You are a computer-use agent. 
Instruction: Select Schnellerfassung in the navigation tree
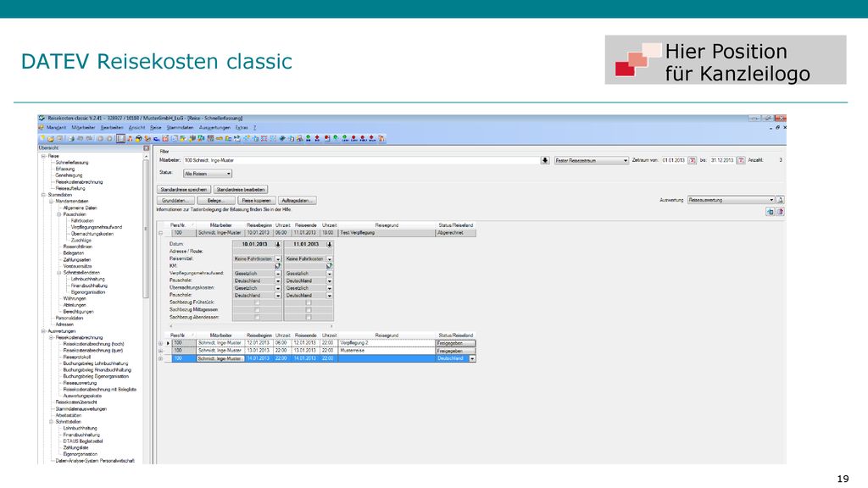[x=72, y=163]
